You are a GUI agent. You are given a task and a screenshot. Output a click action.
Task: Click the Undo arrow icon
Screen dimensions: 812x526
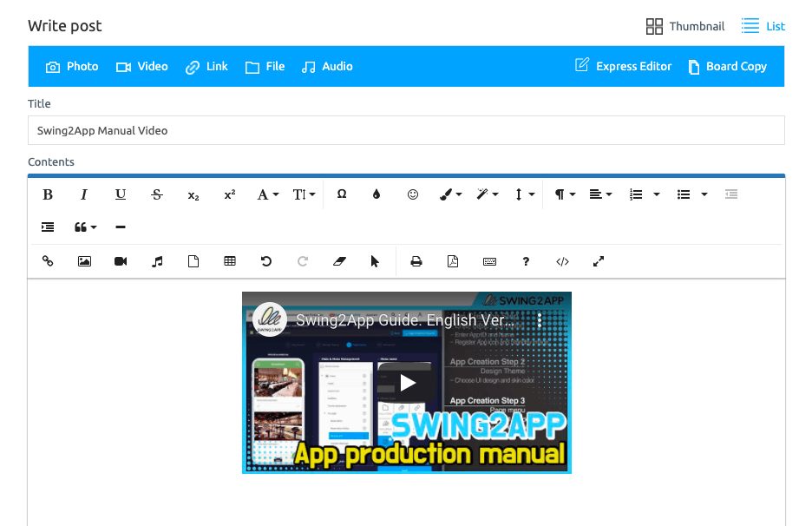[266, 261]
